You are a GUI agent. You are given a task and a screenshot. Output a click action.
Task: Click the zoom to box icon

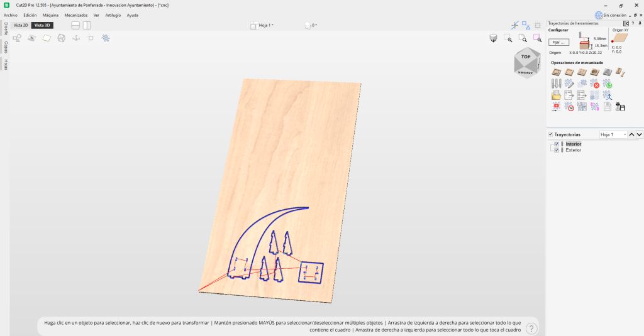point(508,38)
